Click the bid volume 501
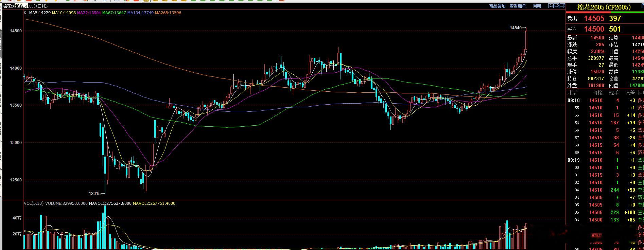 pos(615,29)
